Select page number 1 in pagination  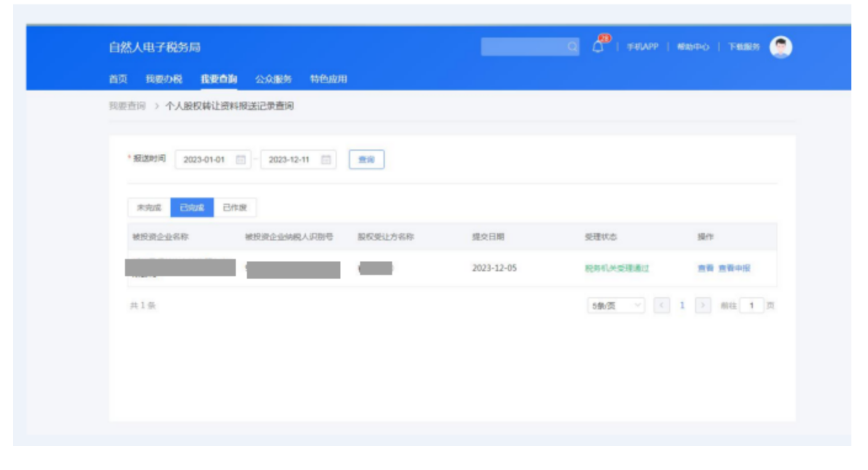(682, 305)
